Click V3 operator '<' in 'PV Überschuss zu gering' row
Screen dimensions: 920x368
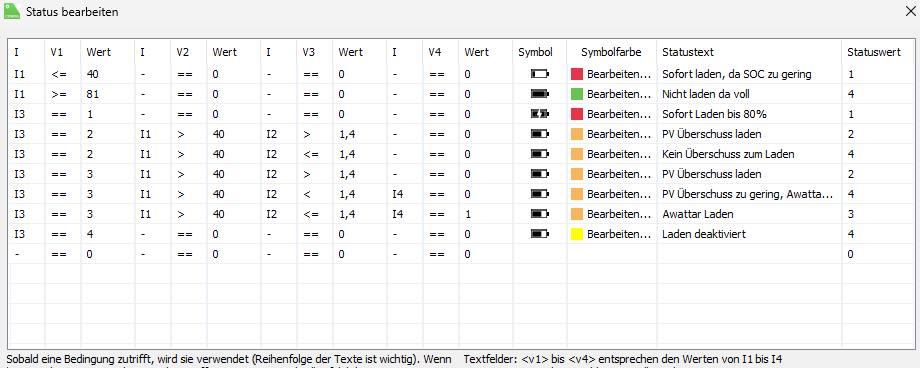(306, 194)
